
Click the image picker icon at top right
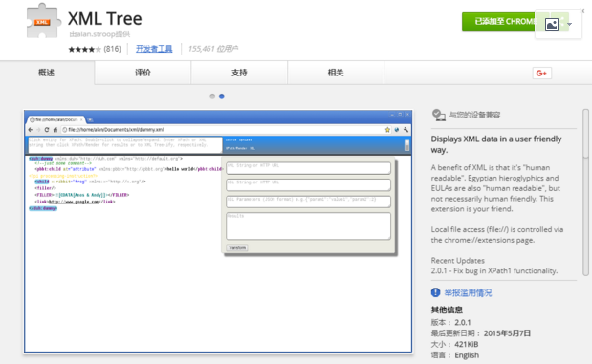pos(552,24)
